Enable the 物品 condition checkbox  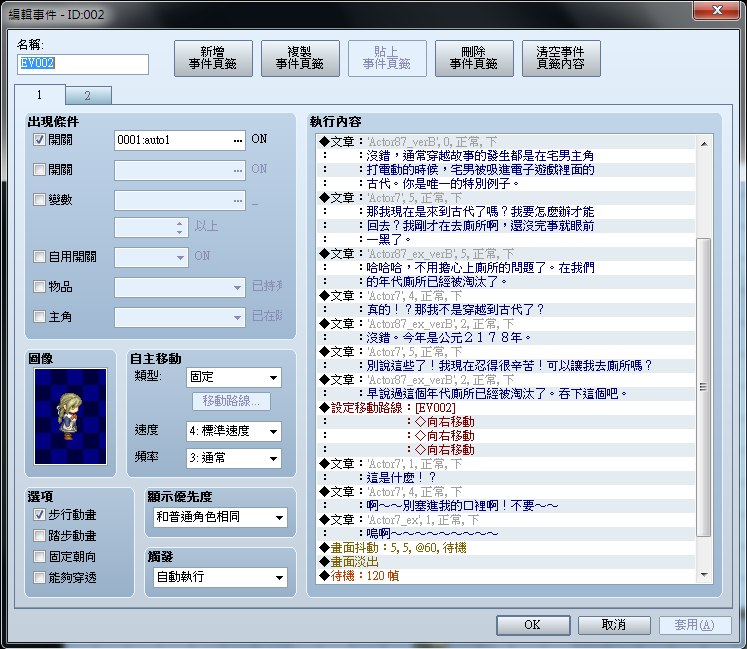click(x=39, y=286)
